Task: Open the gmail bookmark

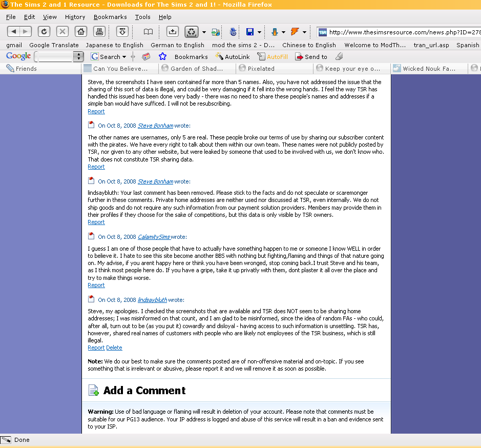Action: (x=14, y=45)
